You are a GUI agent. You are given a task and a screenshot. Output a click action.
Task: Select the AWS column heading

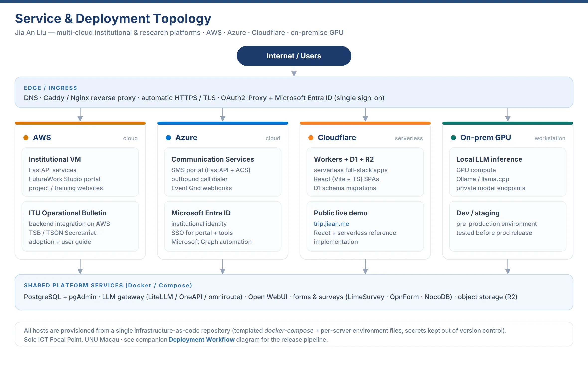pyautogui.click(x=42, y=138)
